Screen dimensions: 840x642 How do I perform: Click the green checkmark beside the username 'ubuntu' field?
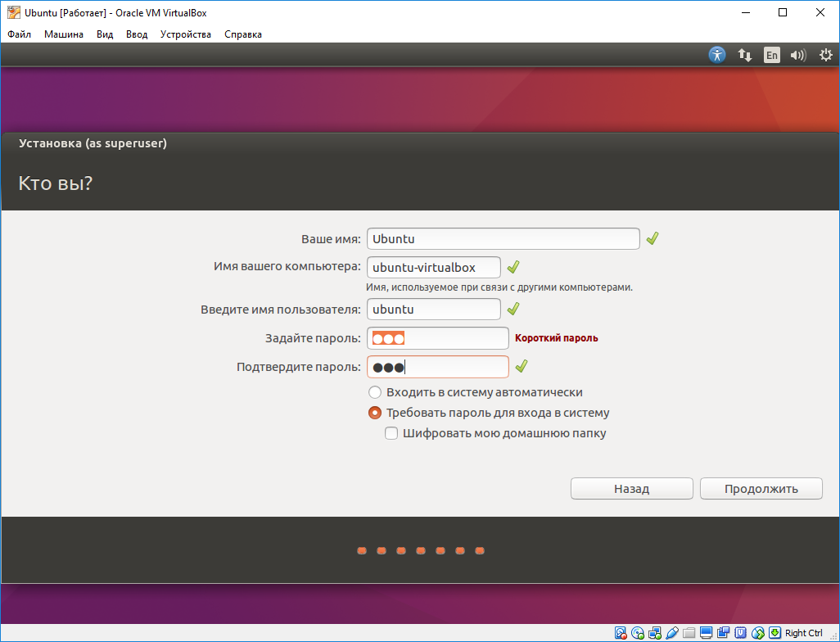[x=513, y=309]
